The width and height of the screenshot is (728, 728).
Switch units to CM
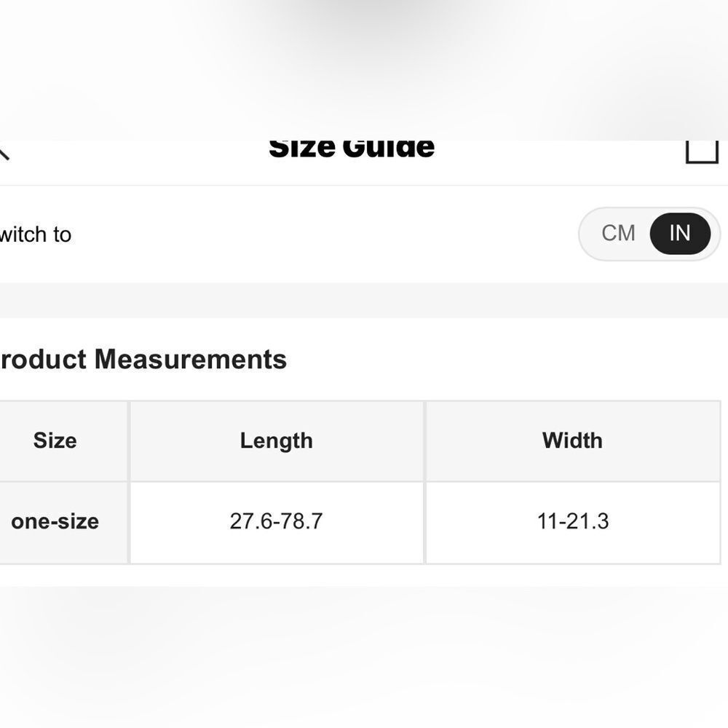click(618, 233)
